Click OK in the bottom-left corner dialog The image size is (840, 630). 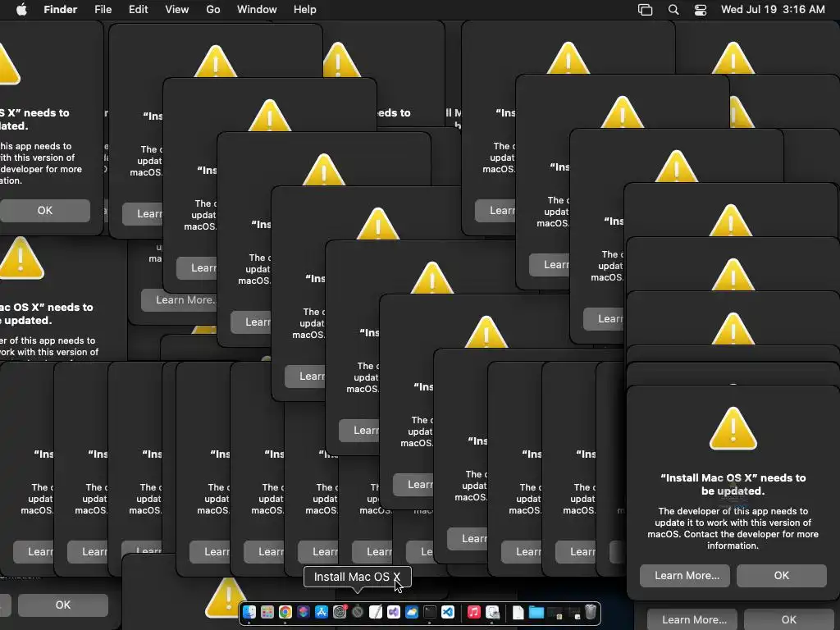point(62,605)
